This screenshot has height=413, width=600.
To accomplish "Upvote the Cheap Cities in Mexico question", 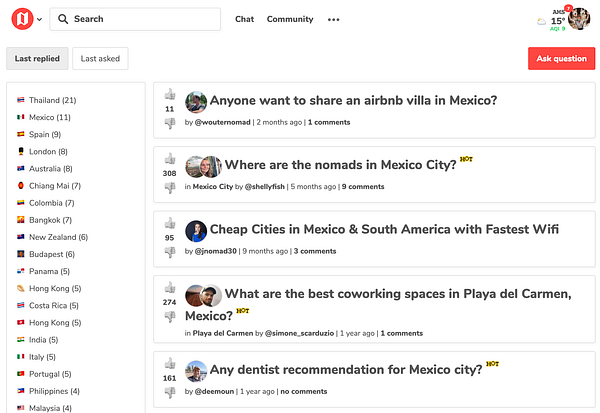I will click(x=170, y=223).
